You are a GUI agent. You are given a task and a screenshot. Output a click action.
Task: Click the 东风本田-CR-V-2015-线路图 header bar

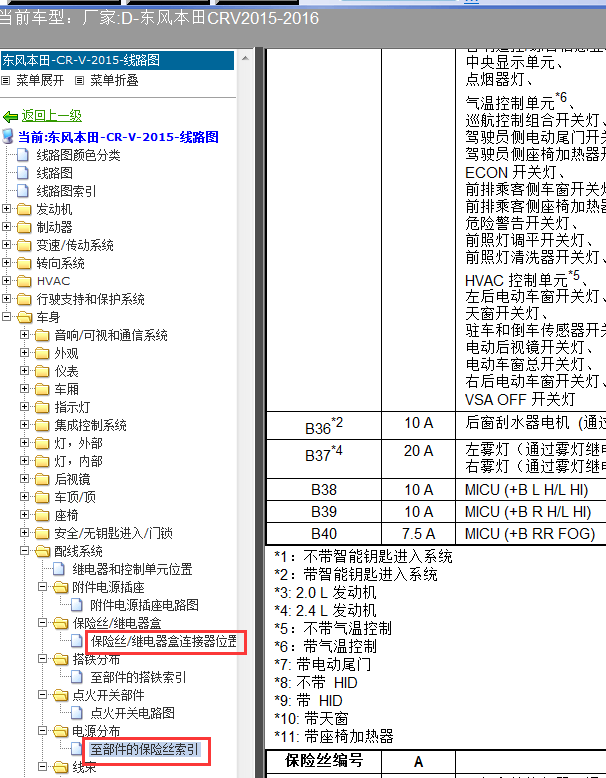point(117,60)
